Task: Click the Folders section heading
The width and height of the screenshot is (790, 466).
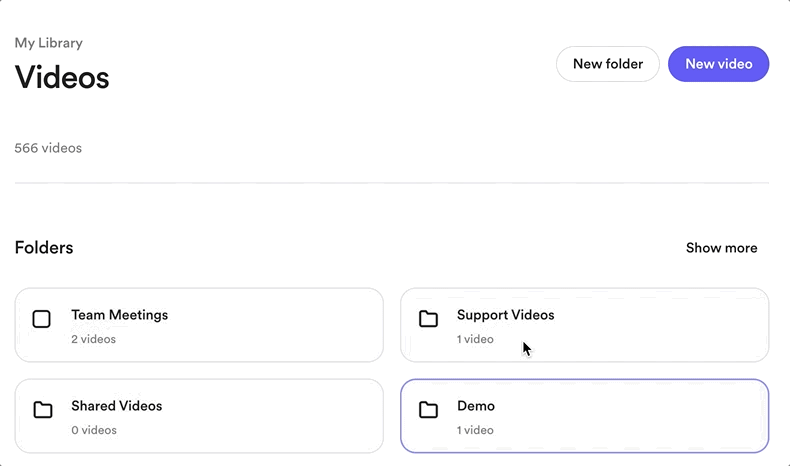Action: coord(44,248)
